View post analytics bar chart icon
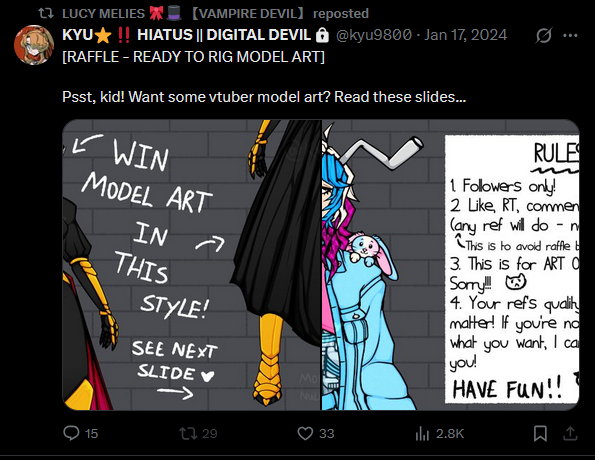This screenshot has height=460, width=595. coord(422,433)
